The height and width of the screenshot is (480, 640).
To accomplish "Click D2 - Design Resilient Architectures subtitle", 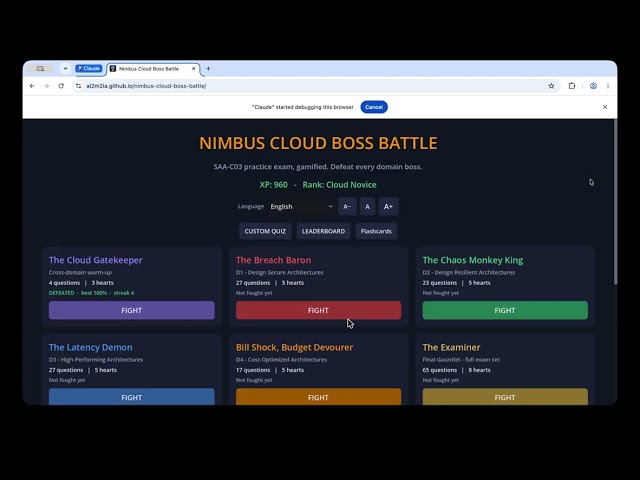I will pyautogui.click(x=469, y=272).
